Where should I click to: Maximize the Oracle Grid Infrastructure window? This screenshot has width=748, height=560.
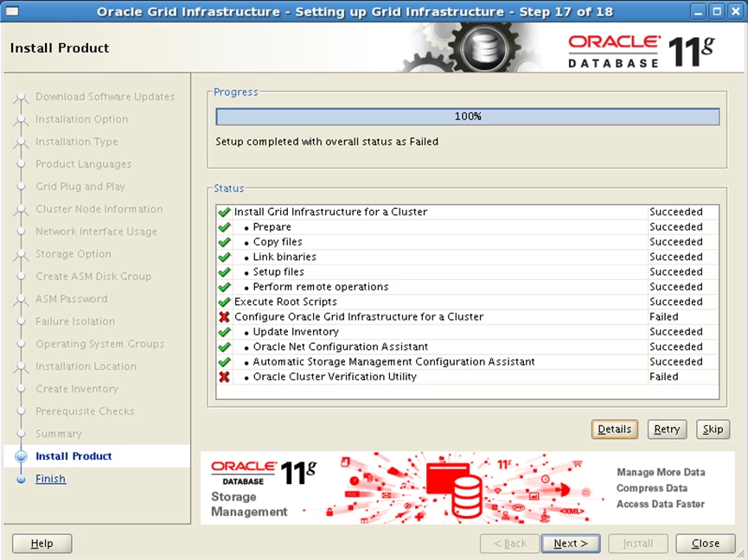pos(717,11)
